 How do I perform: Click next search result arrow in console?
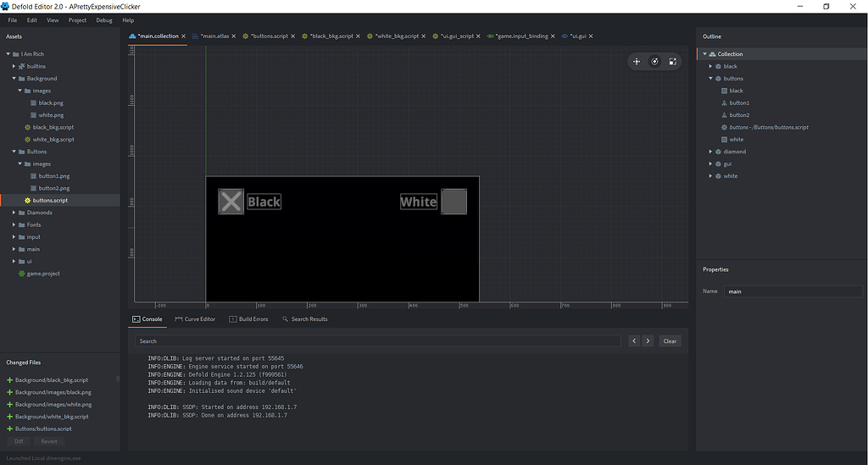(648, 340)
